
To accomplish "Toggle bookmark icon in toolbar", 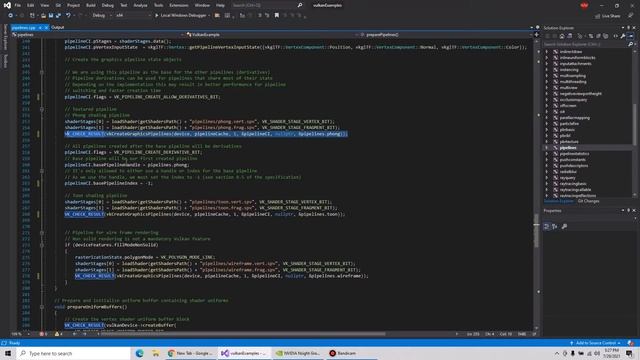I will 277,16.
